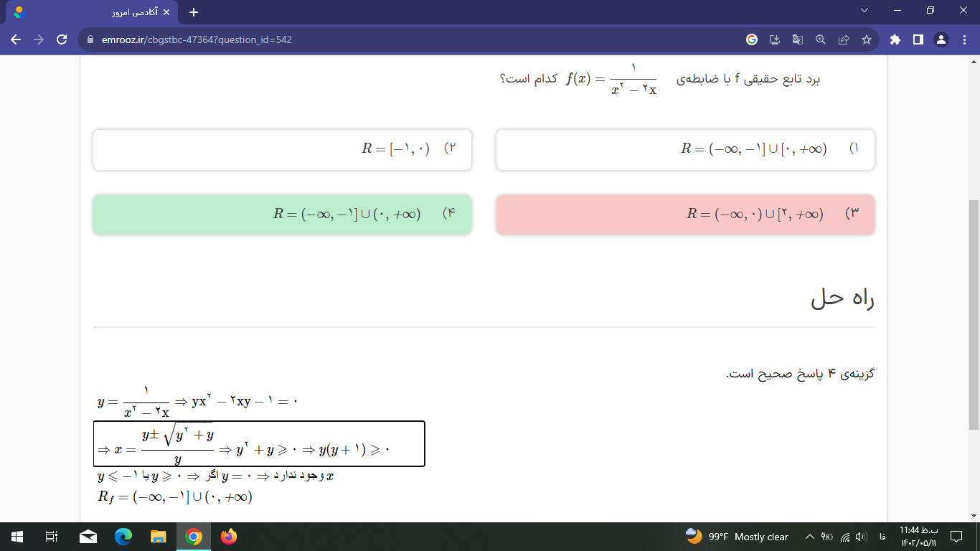
Task: Open Chrome's three-dot menu
Action: point(963,40)
